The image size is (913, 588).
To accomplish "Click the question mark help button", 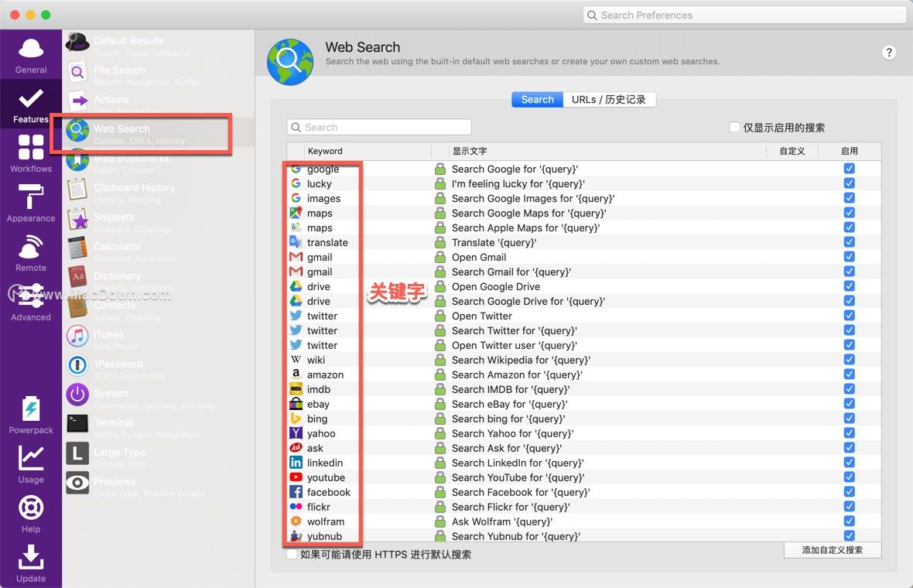I will click(888, 53).
